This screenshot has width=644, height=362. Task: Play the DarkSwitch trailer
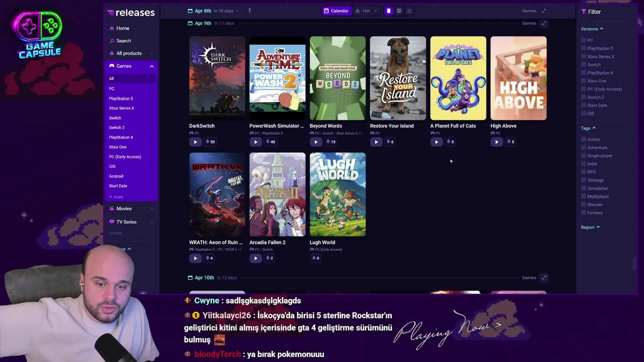point(195,142)
